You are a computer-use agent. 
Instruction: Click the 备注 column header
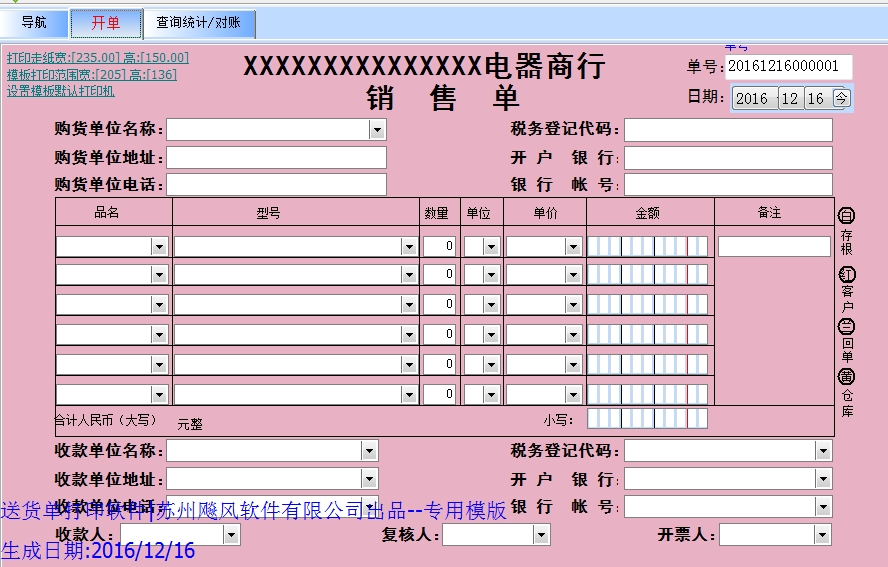click(x=769, y=212)
